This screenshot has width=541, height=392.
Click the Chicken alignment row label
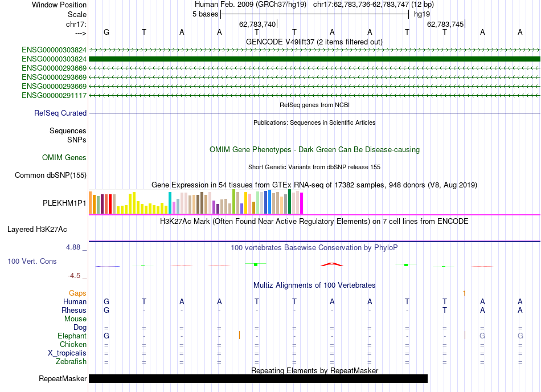(x=73, y=345)
